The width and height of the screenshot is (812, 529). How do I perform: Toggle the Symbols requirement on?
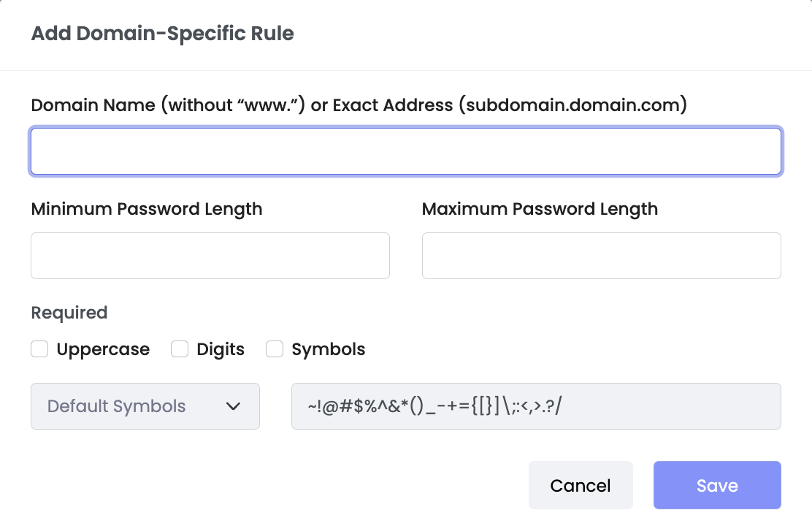pyautogui.click(x=275, y=349)
